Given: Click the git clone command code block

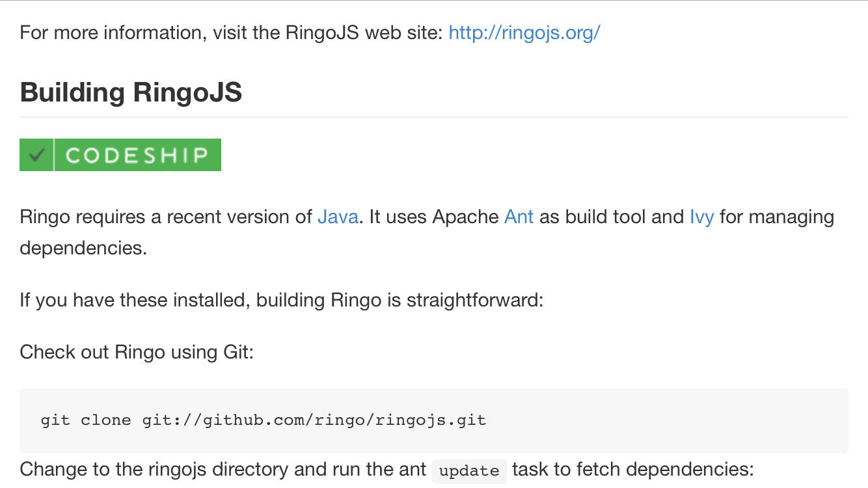Looking at the screenshot, I should click(x=434, y=420).
